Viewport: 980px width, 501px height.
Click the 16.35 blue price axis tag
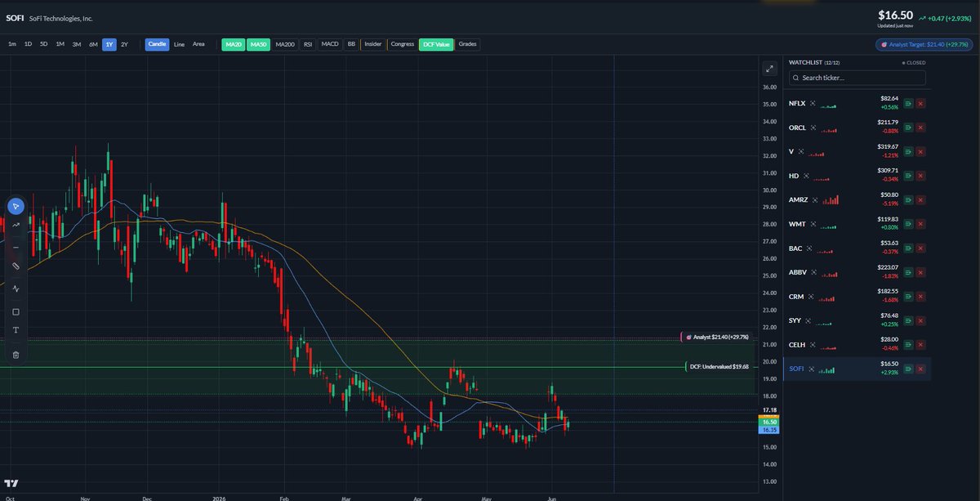768,429
